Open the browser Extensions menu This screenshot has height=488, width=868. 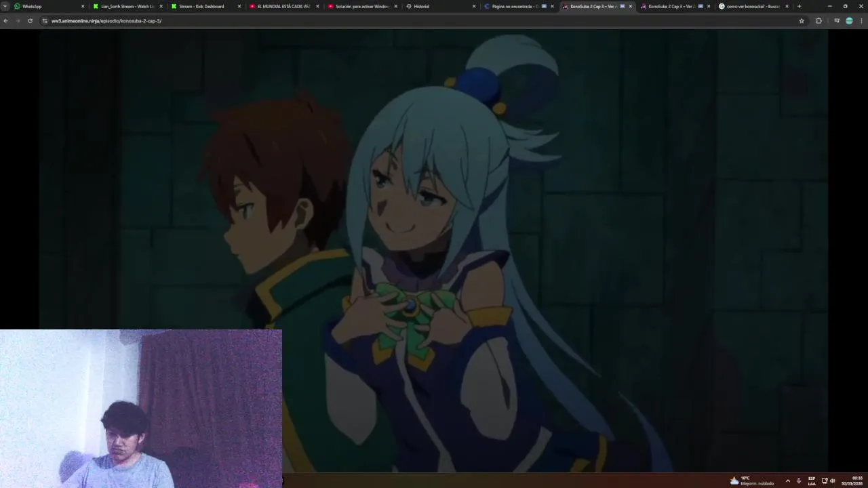coord(818,21)
